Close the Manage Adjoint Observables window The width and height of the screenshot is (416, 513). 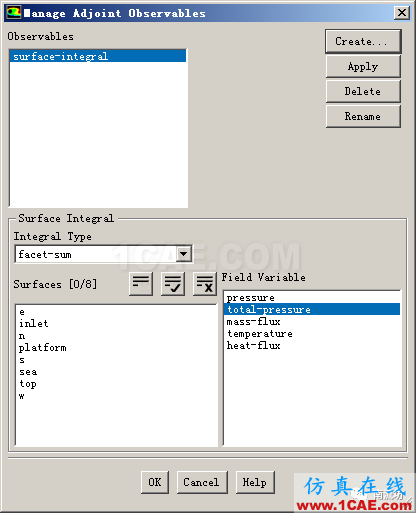pos(402,13)
